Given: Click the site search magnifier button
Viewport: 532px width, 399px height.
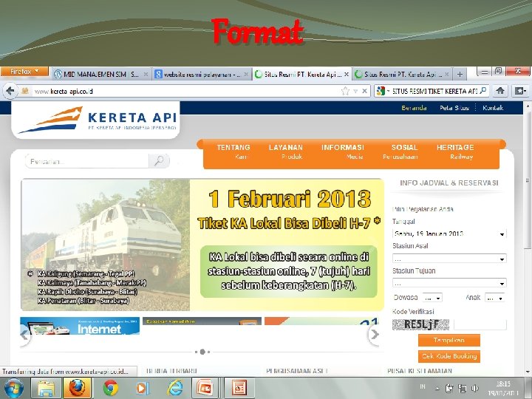Looking at the screenshot, I should (159, 161).
